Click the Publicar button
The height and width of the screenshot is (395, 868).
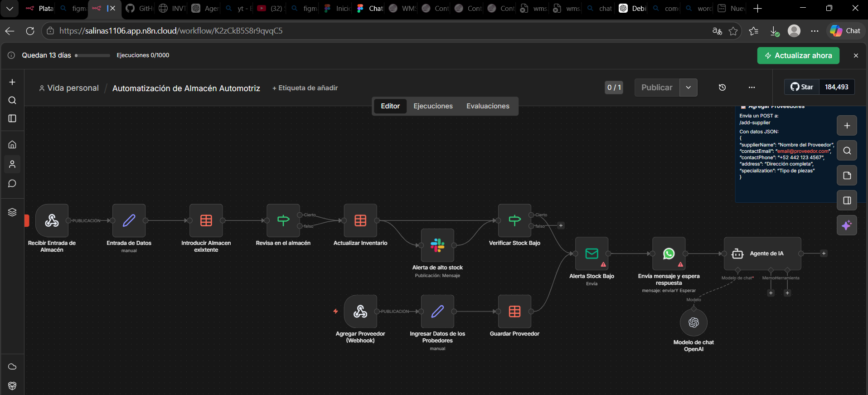point(657,88)
